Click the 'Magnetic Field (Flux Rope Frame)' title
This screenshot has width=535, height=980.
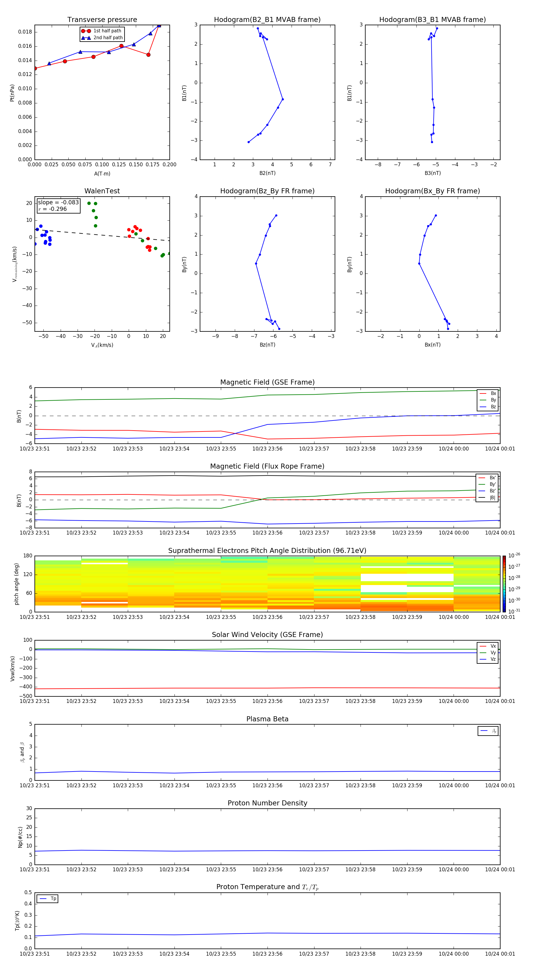pos(267,467)
